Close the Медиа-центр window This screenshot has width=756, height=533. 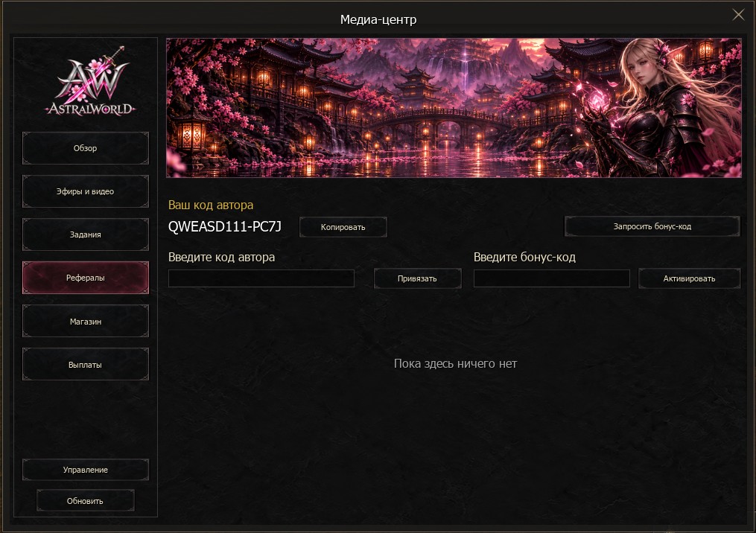pos(738,15)
